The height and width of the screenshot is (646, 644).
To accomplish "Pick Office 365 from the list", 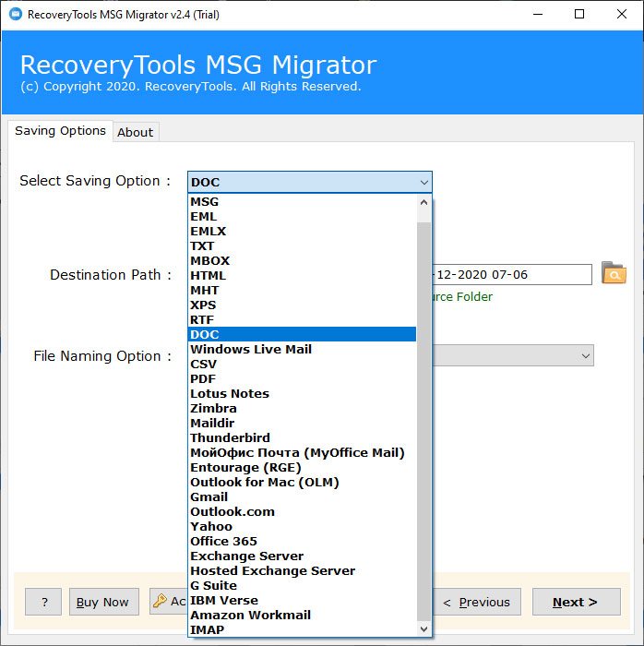I will tap(302, 542).
